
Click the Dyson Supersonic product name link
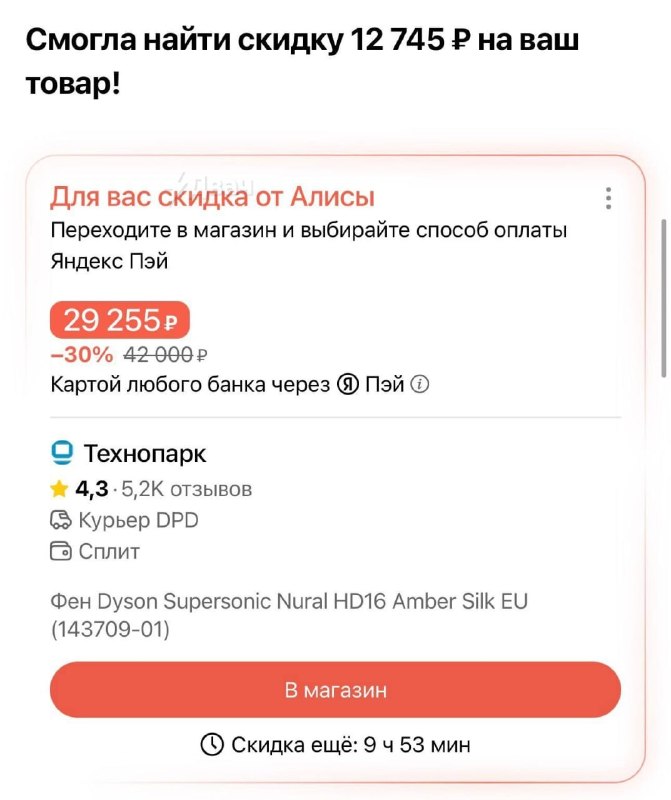point(290,601)
